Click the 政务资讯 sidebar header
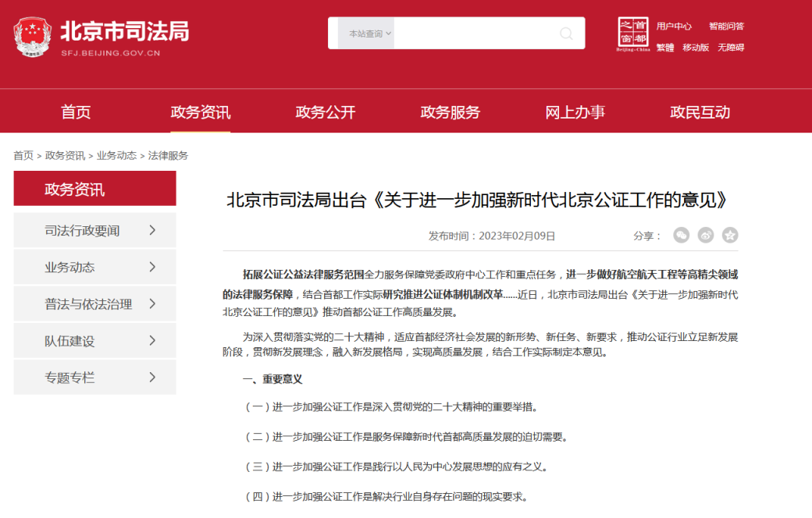 click(x=94, y=188)
